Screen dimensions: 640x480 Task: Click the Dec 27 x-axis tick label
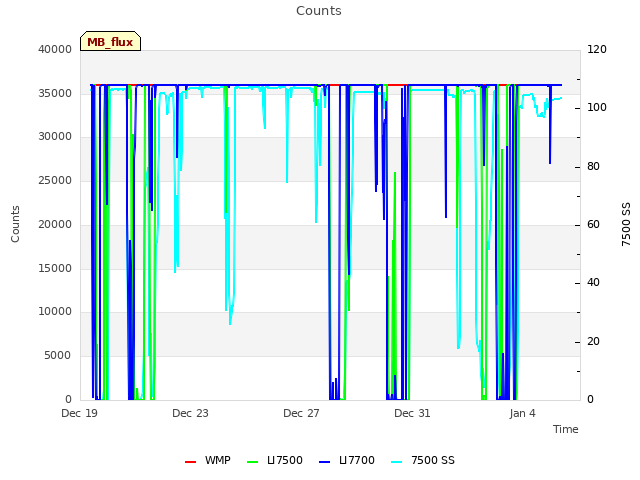301,413
